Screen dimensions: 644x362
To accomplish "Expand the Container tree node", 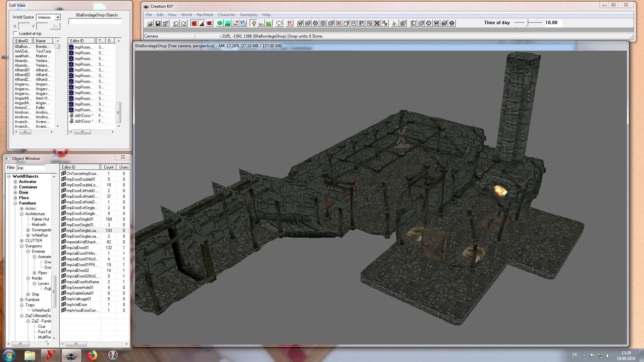I will 15,187.
